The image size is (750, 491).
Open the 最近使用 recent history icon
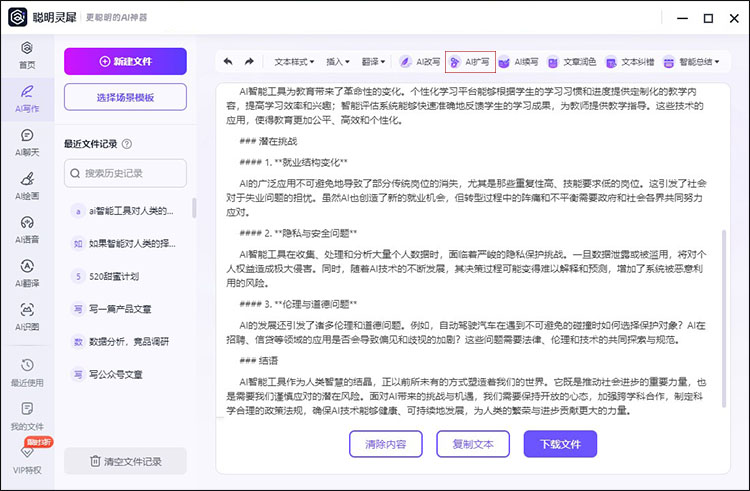click(27, 365)
